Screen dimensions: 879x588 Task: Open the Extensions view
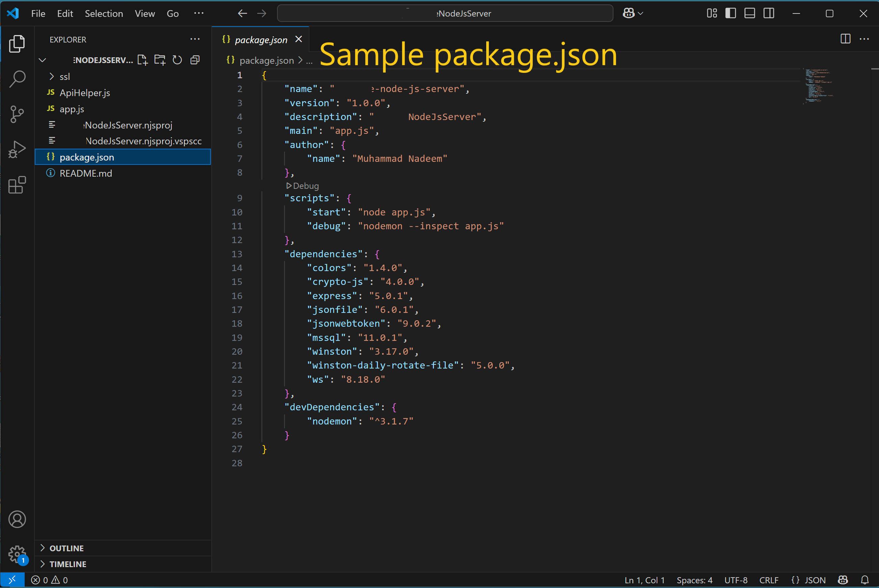(17, 185)
